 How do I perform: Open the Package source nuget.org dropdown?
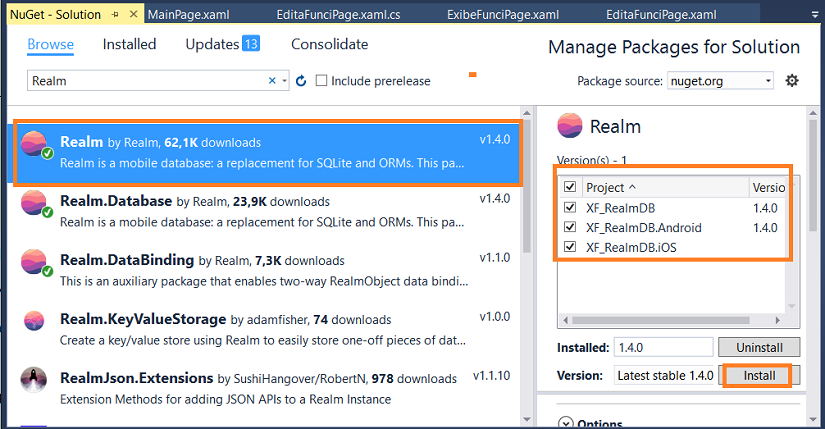pyautogui.click(x=720, y=81)
